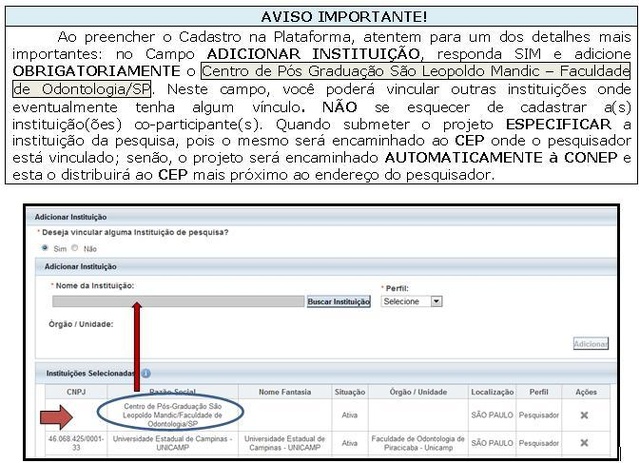The height and width of the screenshot is (463, 640).
Task: Remove the UNICAMP row with X icon
Action: pos(583,442)
